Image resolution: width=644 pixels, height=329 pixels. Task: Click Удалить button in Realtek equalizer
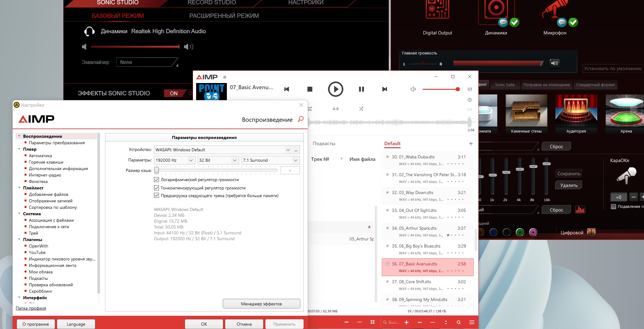coord(569,185)
